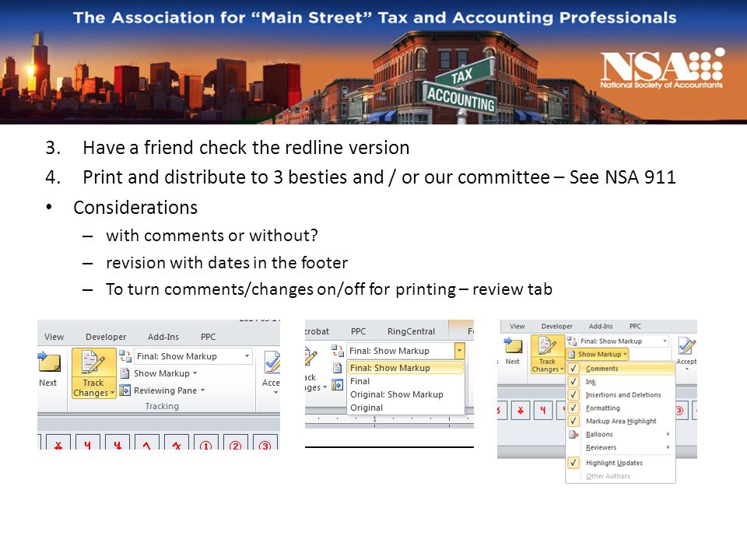Click text 'Have a friend check the redline version'

pos(246,148)
